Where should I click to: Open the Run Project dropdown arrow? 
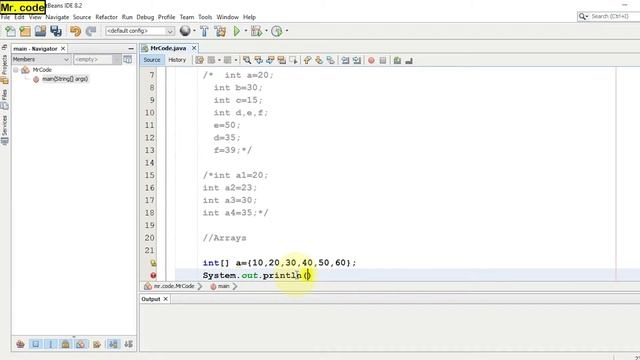246,31
